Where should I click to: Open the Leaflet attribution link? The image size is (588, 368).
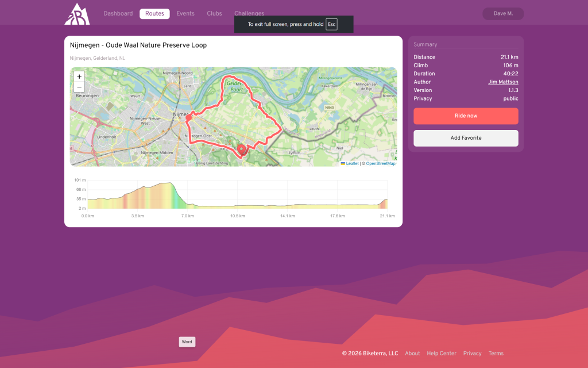pyautogui.click(x=351, y=163)
